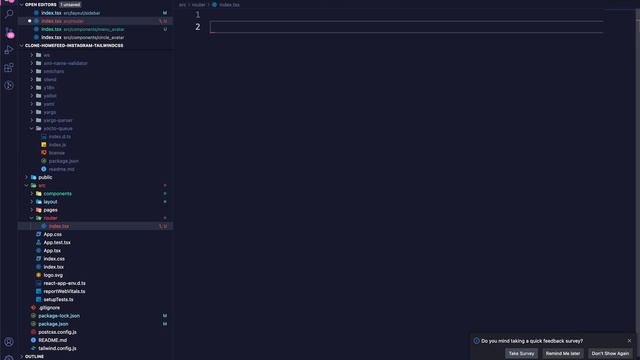Click the App.test.tsx file icon
Screen dimensions: 640x360
[x=38, y=242]
